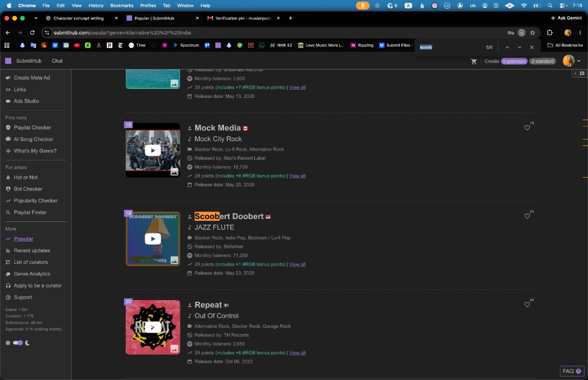Viewport: 588px width, 380px height.
Task: Open Mock Media artist name
Action: (218, 128)
